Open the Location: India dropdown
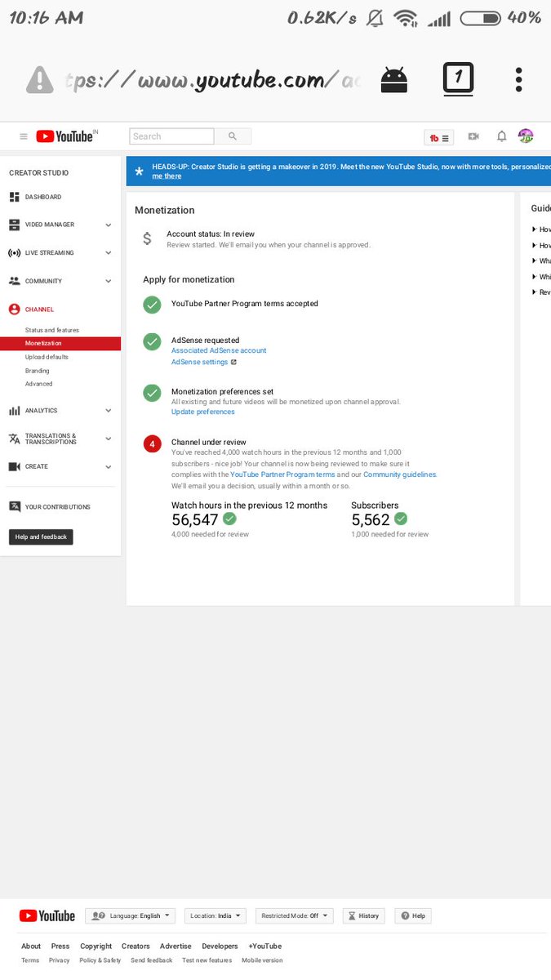The width and height of the screenshot is (551, 980). 216,916
